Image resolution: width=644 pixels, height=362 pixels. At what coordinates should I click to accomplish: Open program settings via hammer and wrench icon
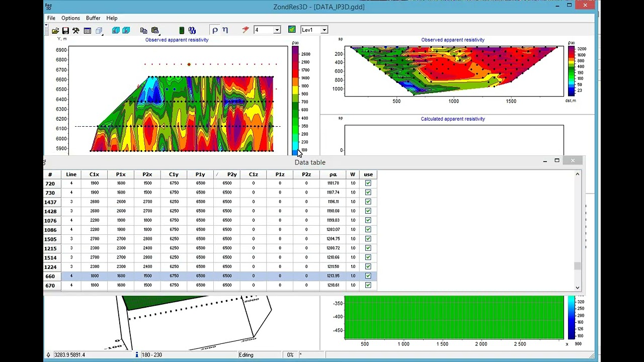tap(76, 30)
